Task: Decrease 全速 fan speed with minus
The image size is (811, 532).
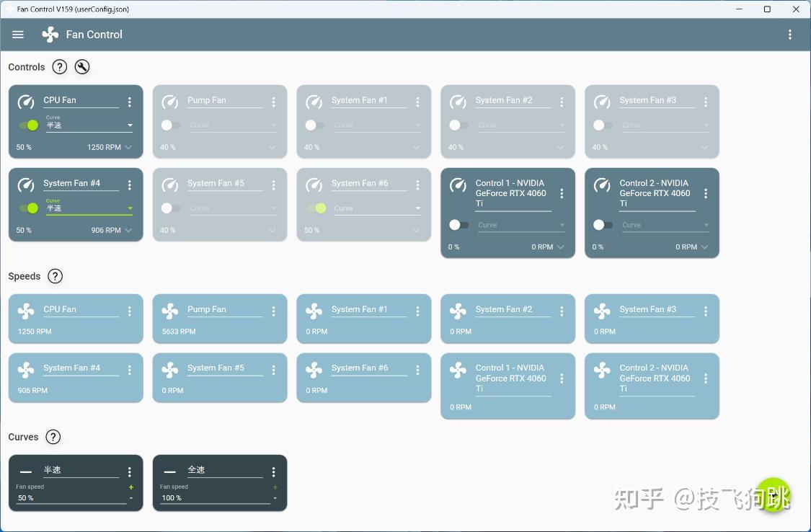Action: point(275,498)
